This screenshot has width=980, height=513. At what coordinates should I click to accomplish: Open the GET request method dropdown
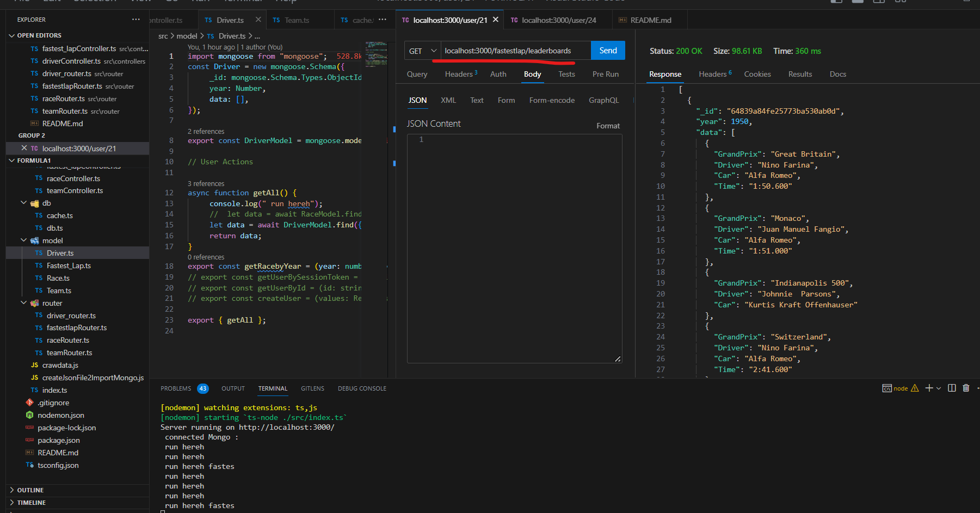pos(422,50)
